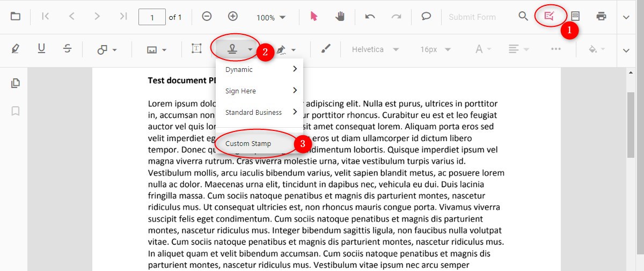Click the ink annotation brush tool
Image resolution: width=644 pixels, height=271 pixels.
pos(326,49)
